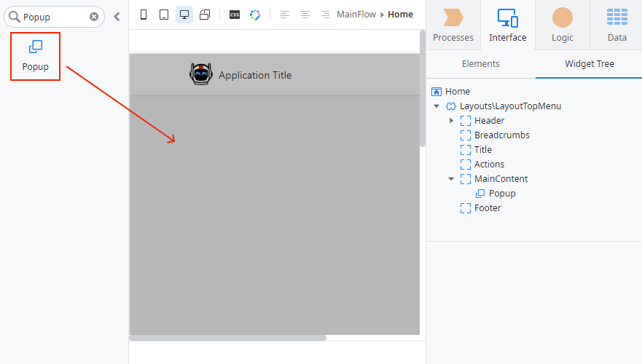The height and width of the screenshot is (364, 642).
Task: Select the desktop device preview
Action: pyautogui.click(x=184, y=15)
